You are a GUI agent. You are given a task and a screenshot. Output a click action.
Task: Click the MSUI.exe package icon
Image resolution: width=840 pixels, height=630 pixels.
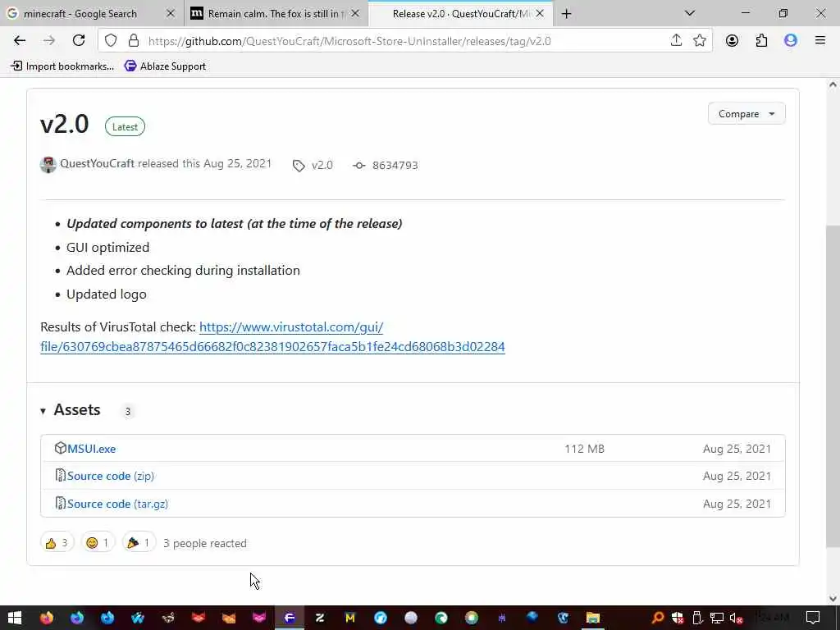coord(60,448)
